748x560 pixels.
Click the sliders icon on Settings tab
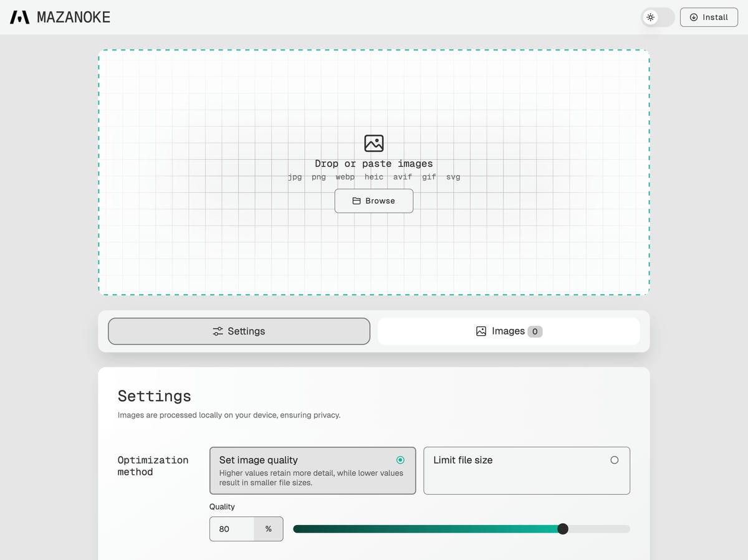218,331
